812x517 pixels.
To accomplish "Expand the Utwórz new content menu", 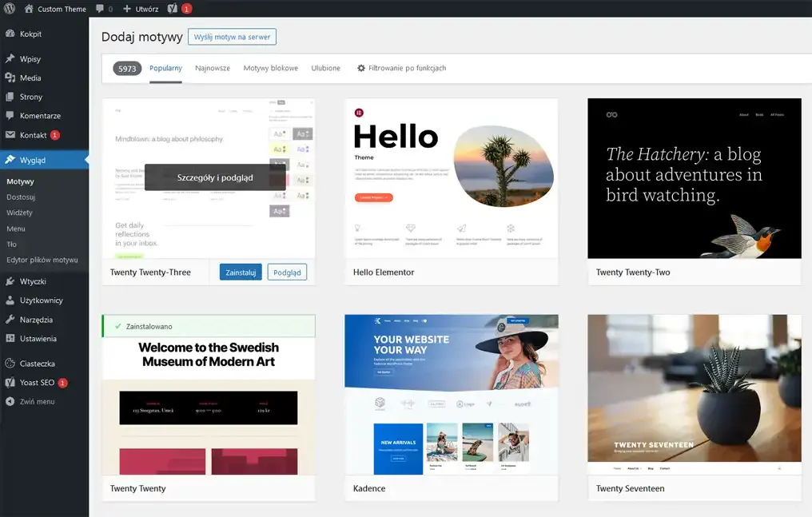I will point(141,9).
